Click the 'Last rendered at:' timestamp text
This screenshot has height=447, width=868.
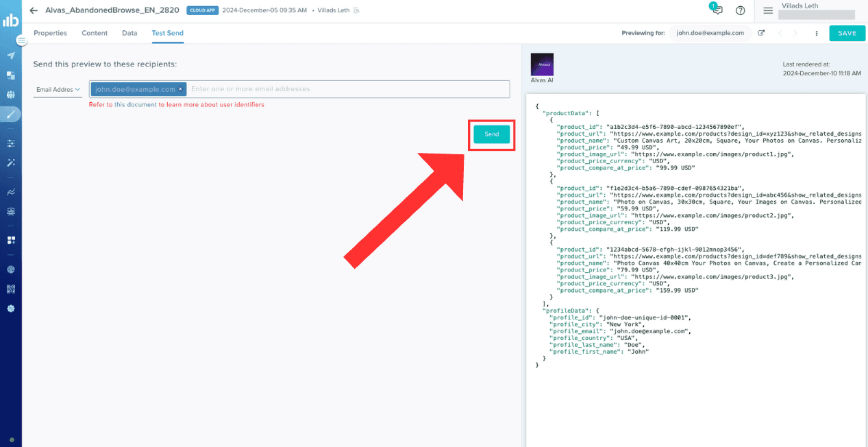tap(806, 64)
